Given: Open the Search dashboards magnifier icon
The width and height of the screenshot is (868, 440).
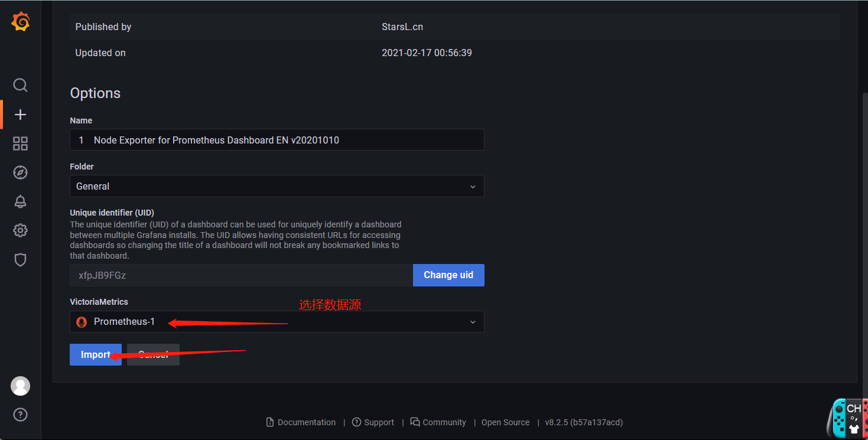Looking at the screenshot, I should pos(20,85).
